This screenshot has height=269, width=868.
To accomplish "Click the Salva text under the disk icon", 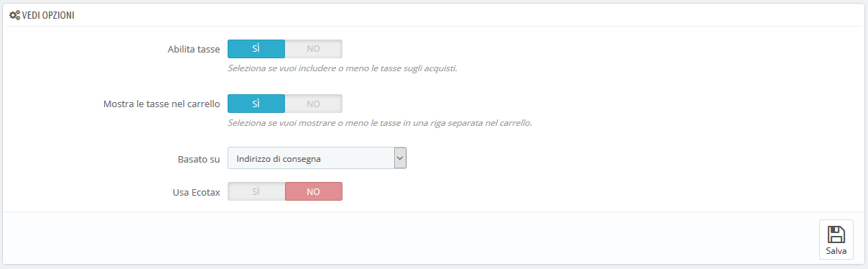I will (x=836, y=251).
